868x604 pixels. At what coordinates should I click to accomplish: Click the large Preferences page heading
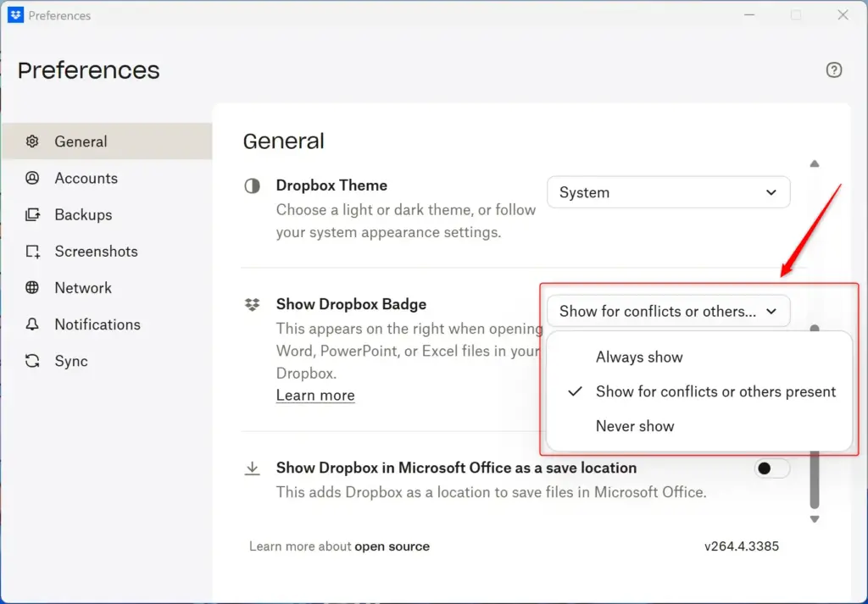pyautogui.click(x=88, y=71)
